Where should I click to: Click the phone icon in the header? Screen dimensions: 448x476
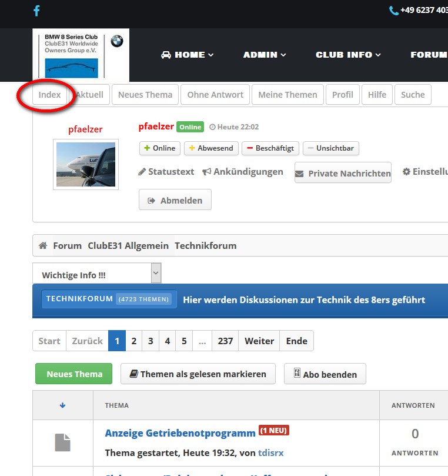pyautogui.click(x=393, y=11)
